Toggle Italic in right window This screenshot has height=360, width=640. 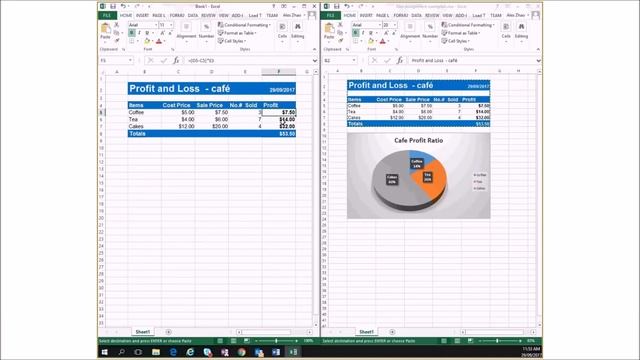pyautogui.click(x=362, y=33)
